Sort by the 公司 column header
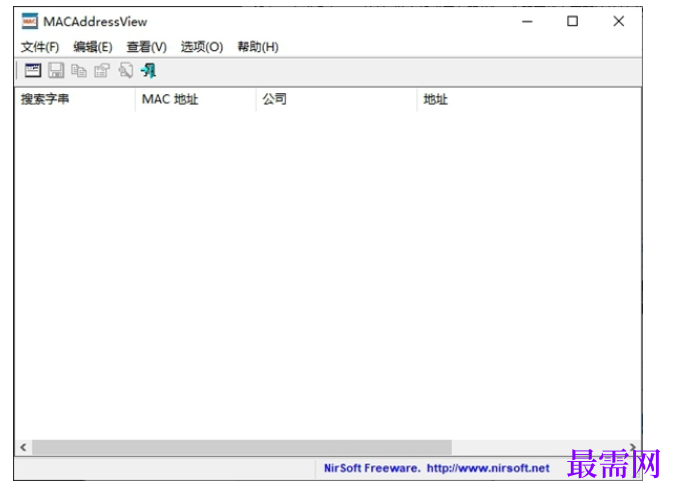 336,100
